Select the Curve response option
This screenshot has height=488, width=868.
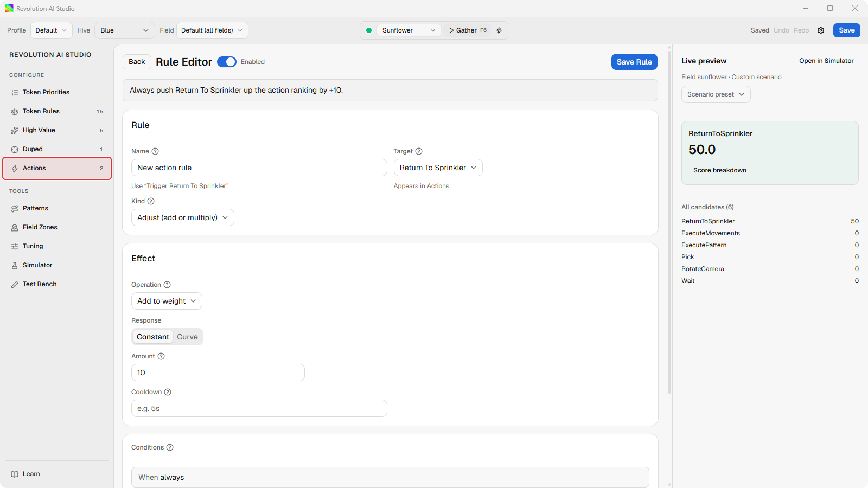pyautogui.click(x=188, y=337)
